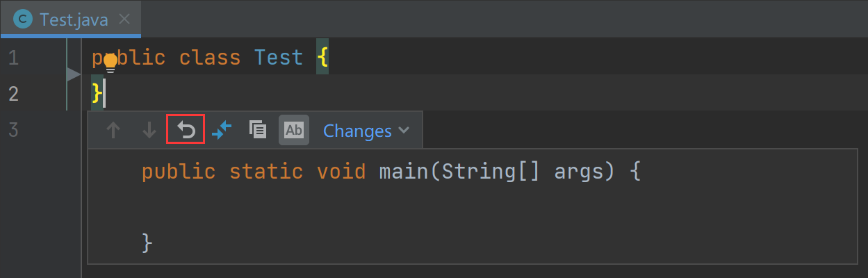Show the diff for this change
The width and height of the screenshot is (868, 278).
click(x=222, y=130)
